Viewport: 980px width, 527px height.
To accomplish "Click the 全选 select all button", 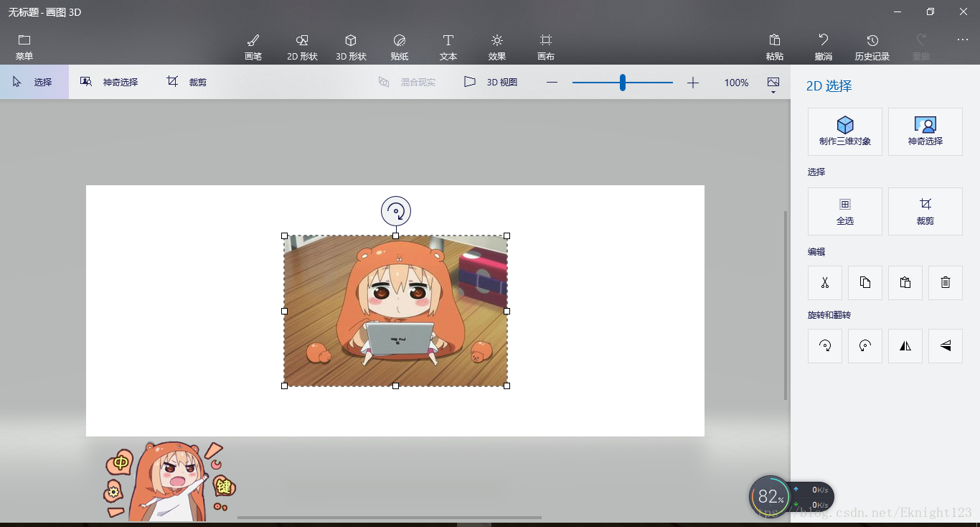I will point(845,211).
